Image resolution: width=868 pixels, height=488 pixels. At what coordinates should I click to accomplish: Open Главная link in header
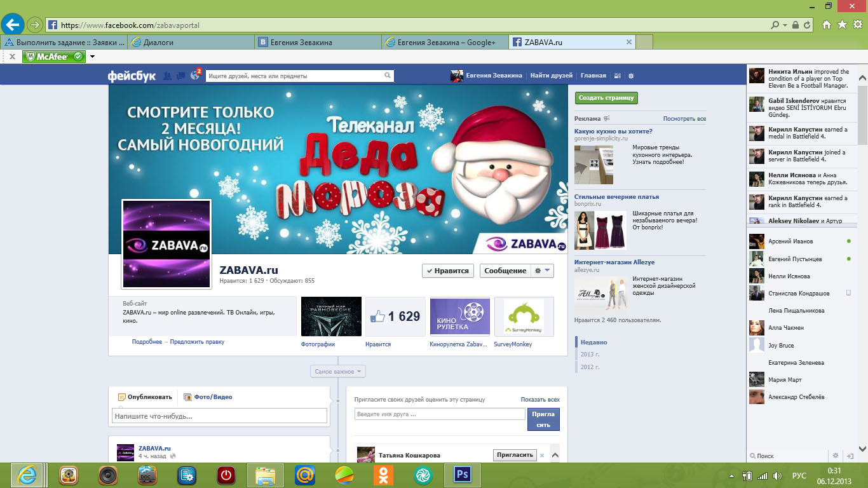pyautogui.click(x=593, y=76)
